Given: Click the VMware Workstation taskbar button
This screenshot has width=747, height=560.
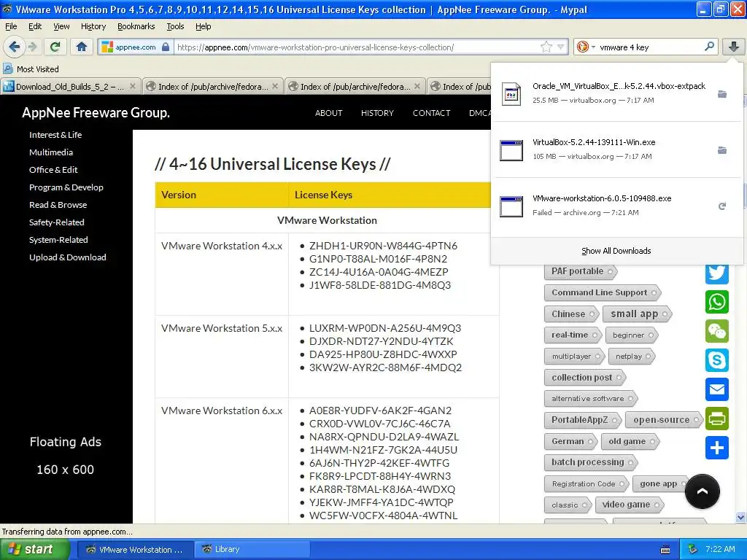Looking at the screenshot, I should point(135,550).
